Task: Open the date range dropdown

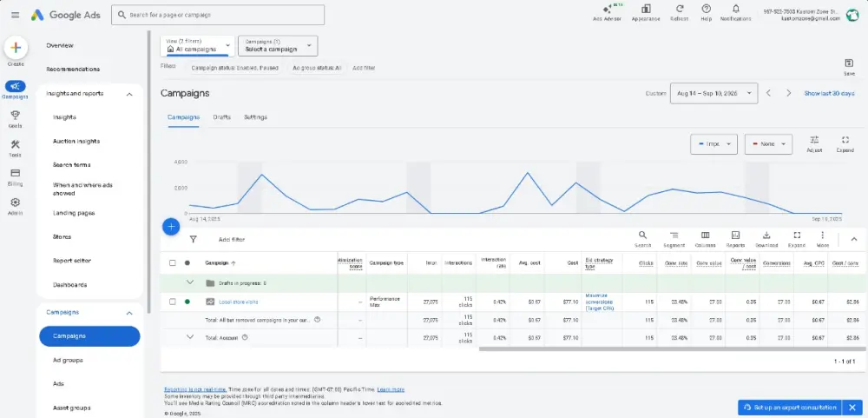Action: pos(715,93)
